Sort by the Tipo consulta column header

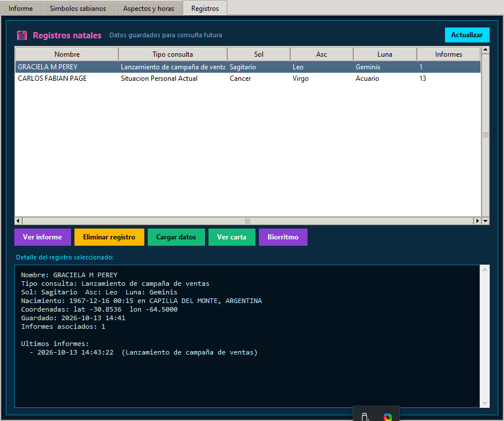(173, 54)
